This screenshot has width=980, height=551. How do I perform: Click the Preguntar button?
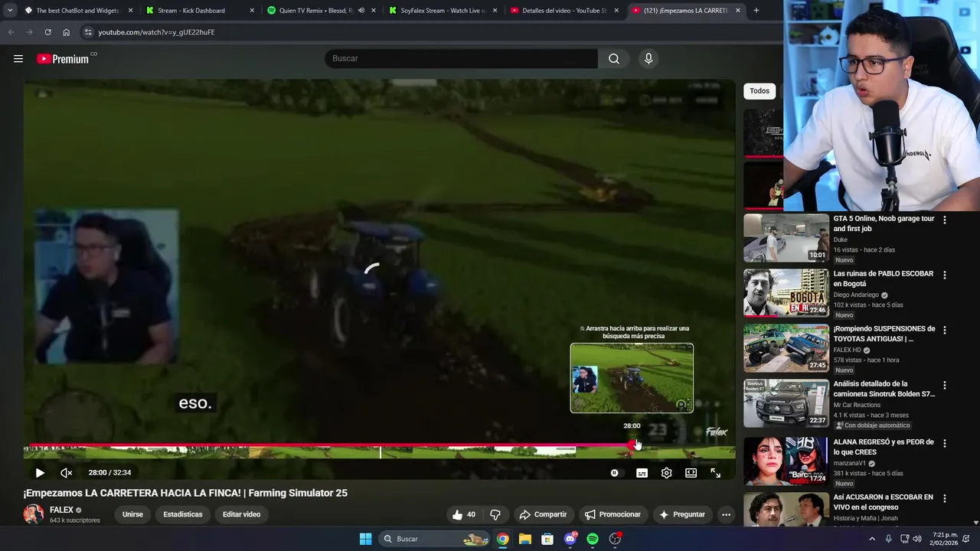pyautogui.click(x=681, y=514)
